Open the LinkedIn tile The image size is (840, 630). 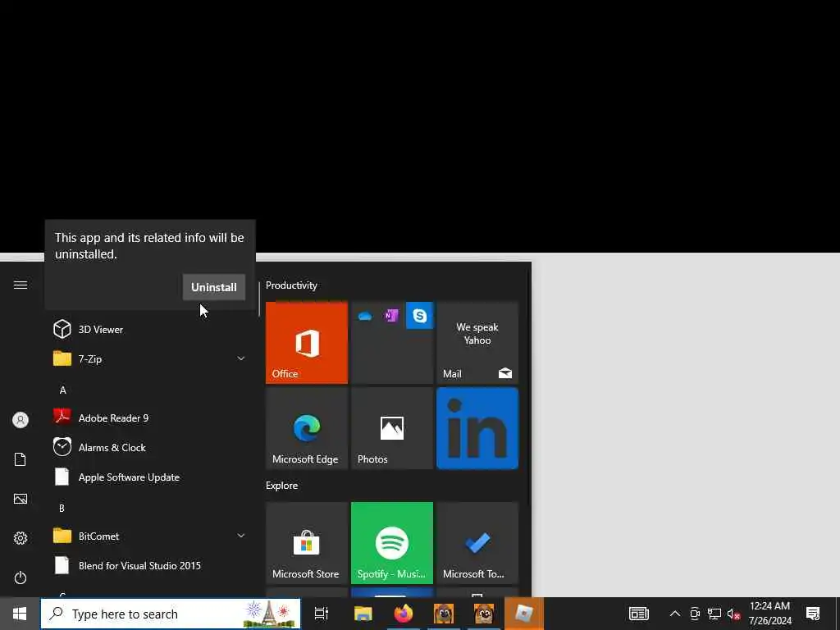coord(477,428)
